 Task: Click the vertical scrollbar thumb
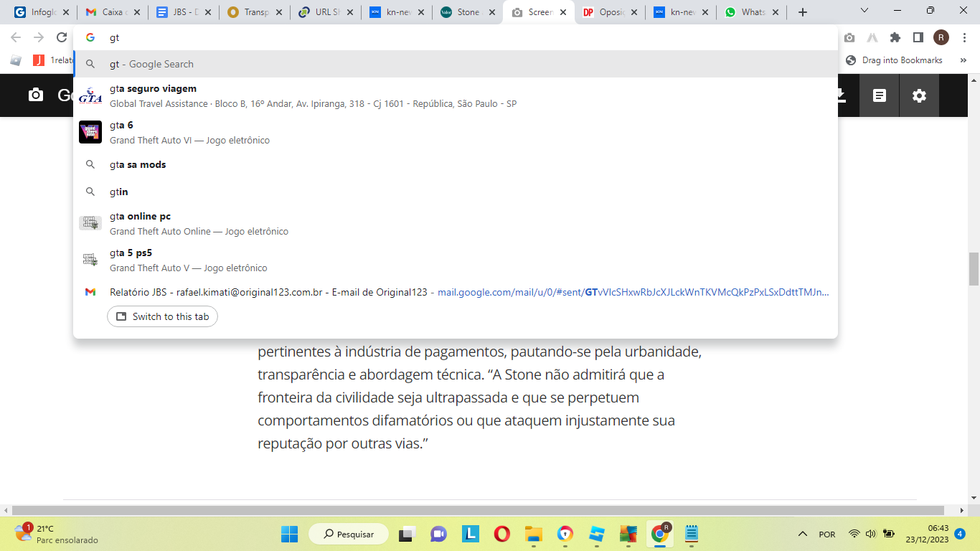click(x=974, y=269)
